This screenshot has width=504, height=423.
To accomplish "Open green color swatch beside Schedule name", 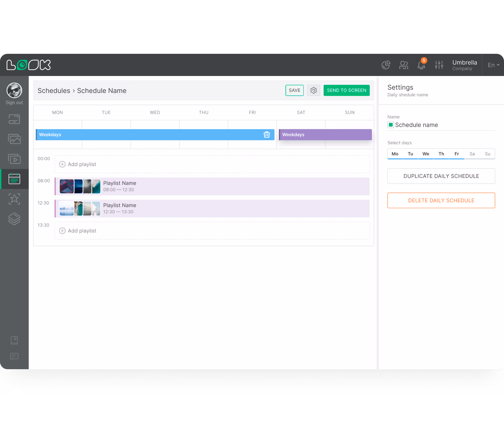I will tap(391, 125).
